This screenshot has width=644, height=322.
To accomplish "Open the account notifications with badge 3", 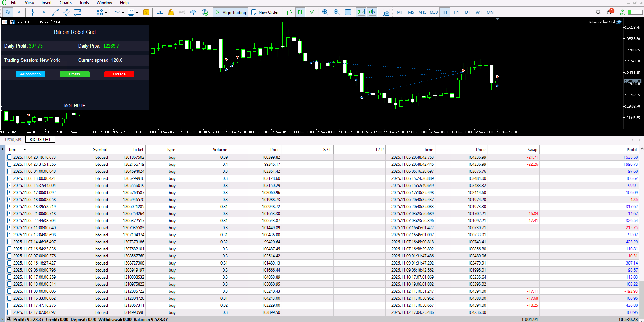I will point(610,12).
